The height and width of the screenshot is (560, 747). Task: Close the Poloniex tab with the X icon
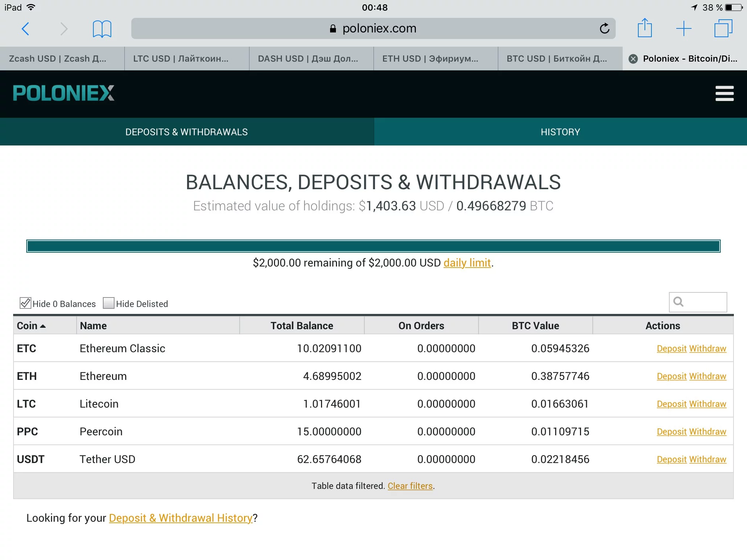634,59
